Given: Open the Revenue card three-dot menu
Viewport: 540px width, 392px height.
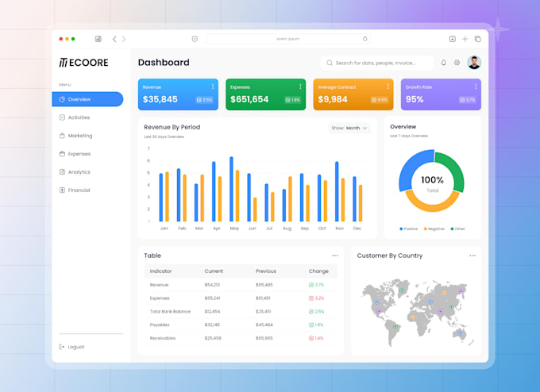Looking at the screenshot, I should [213, 86].
